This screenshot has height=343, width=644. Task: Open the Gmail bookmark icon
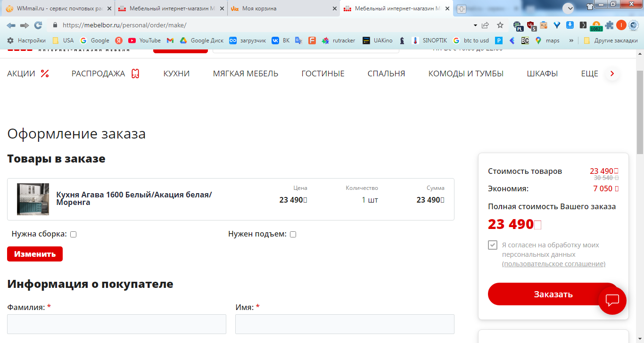point(170,41)
